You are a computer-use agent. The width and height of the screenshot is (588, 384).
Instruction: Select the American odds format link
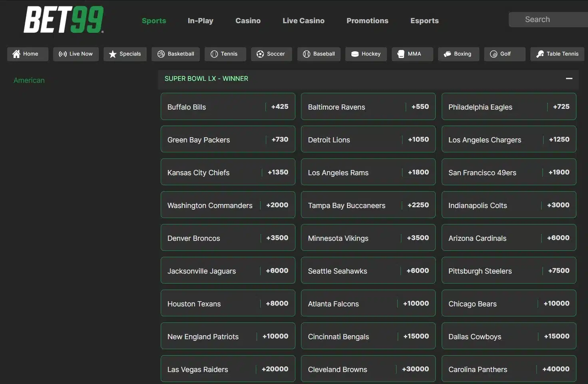coord(29,80)
